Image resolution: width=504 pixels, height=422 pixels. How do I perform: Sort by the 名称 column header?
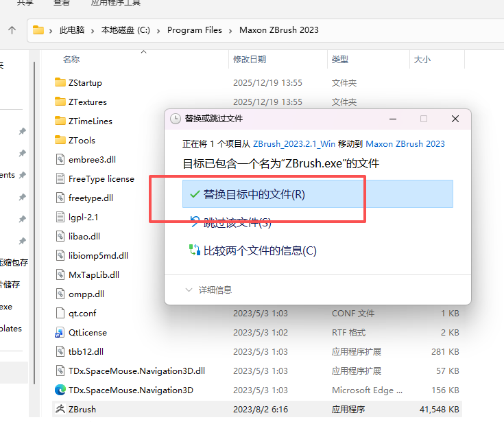[x=71, y=59]
